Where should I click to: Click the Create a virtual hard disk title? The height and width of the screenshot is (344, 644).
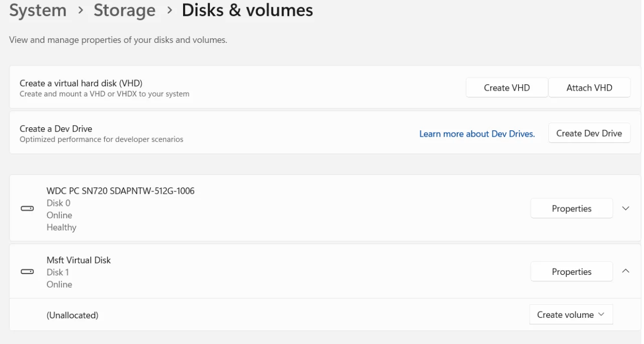point(81,83)
